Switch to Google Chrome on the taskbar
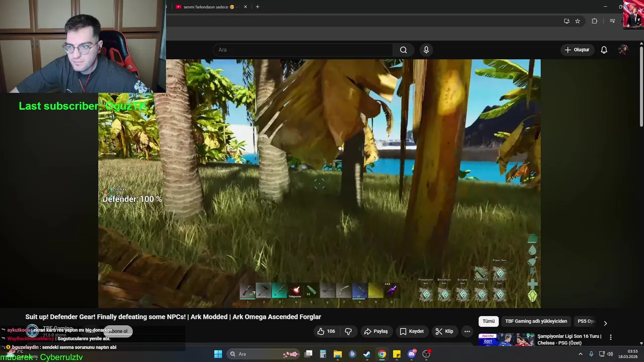Image resolution: width=644 pixels, height=362 pixels. pyautogui.click(x=382, y=354)
